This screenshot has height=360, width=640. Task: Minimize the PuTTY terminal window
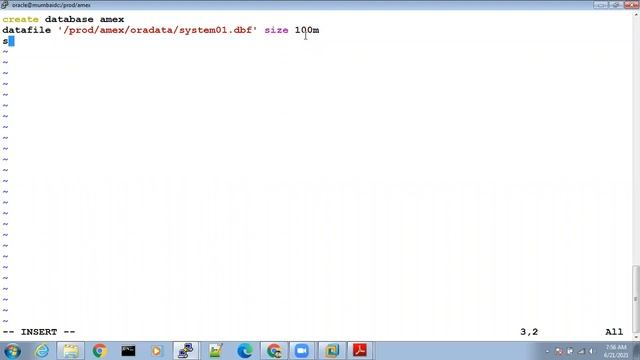tap(600, 5)
